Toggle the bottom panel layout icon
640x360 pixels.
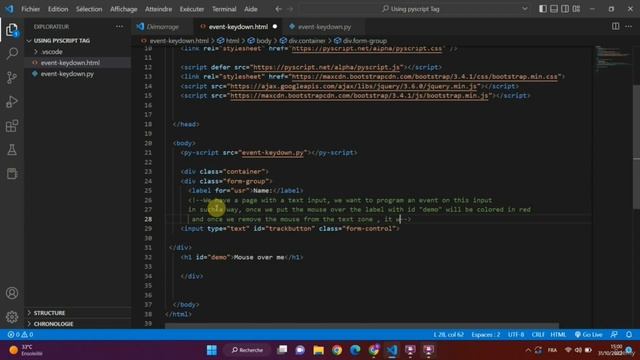point(554,9)
